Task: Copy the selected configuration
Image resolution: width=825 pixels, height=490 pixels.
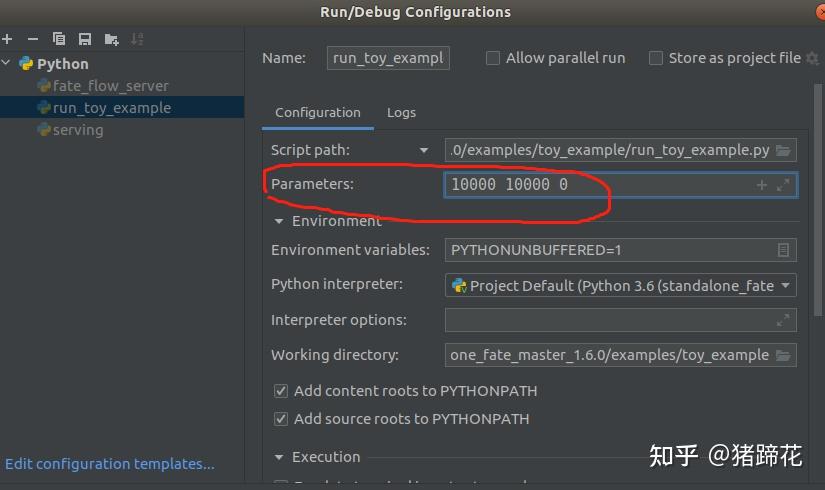Action: click(59, 39)
